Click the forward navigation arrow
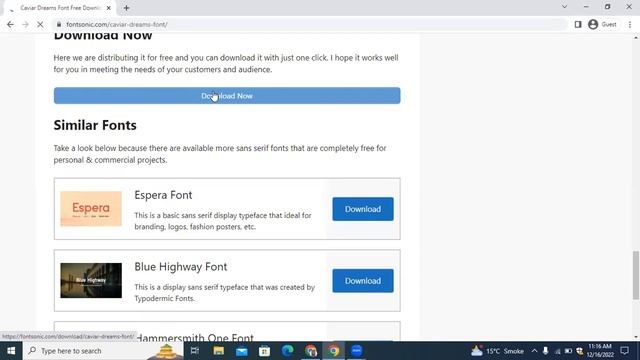This screenshot has width=640, height=360. click(25, 24)
